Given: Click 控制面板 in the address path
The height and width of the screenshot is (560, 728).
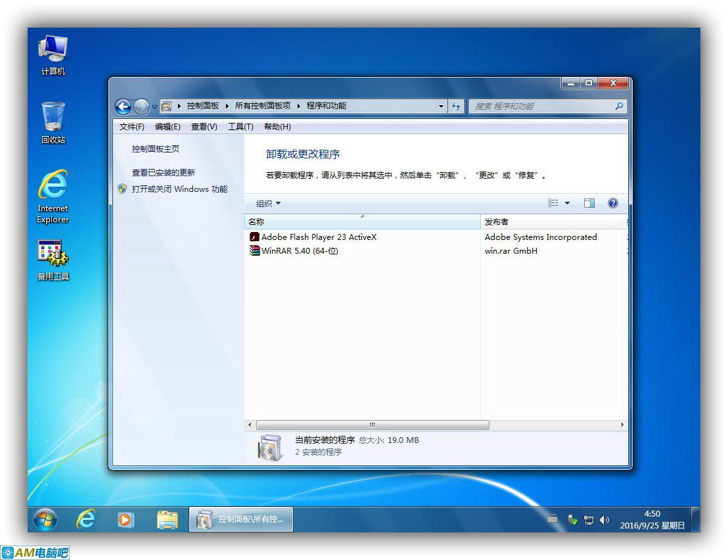Looking at the screenshot, I should click(x=203, y=106).
